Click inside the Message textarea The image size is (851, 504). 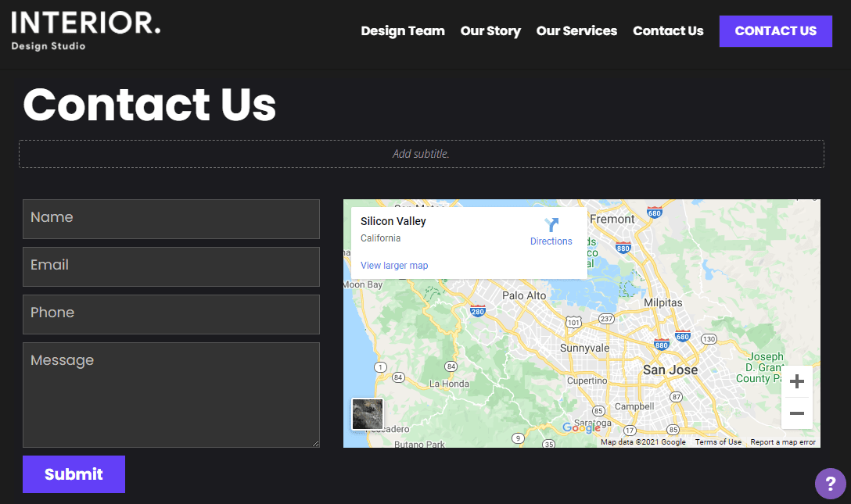point(171,395)
